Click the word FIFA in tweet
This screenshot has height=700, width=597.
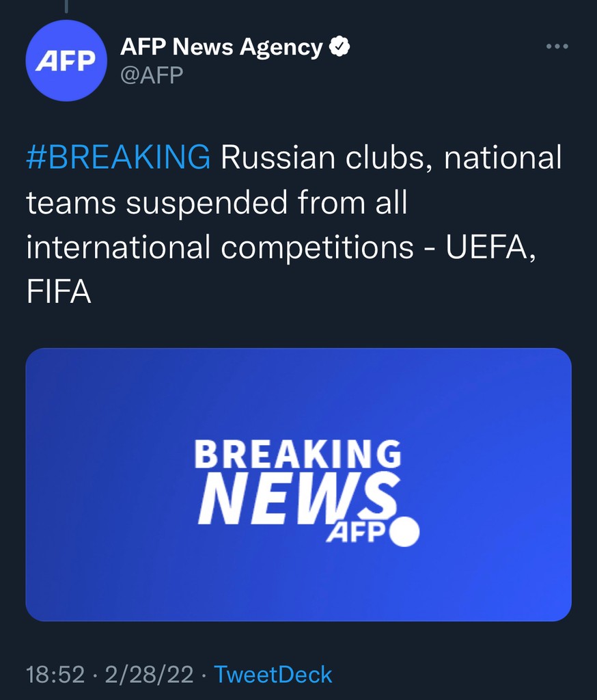(x=59, y=292)
